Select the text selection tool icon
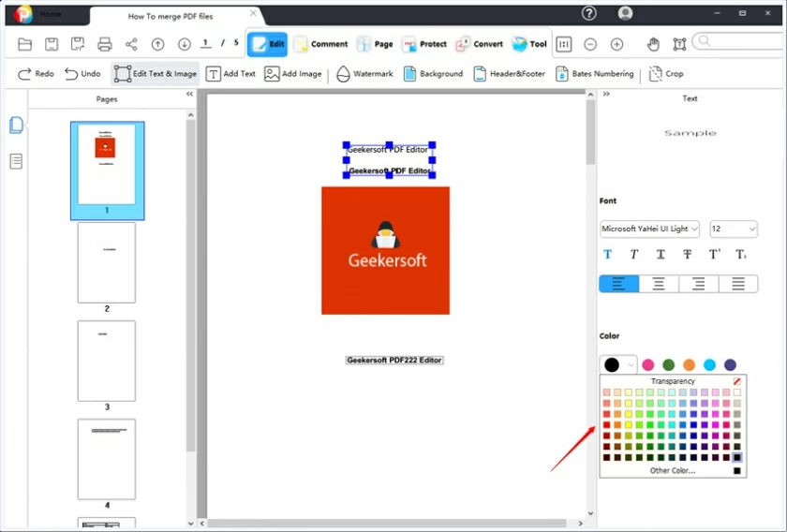Image resolution: width=787 pixels, height=532 pixels. pos(679,44)
